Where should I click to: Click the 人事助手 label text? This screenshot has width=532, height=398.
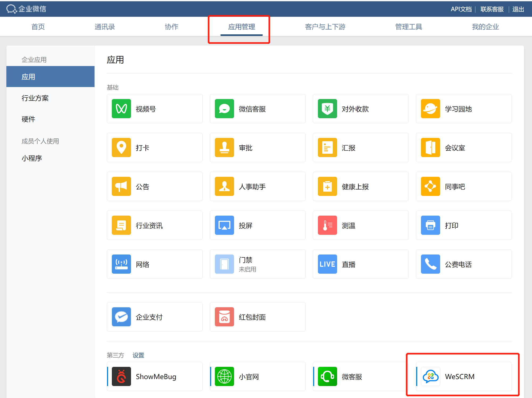pyautogui.click(x=252, y=187)
